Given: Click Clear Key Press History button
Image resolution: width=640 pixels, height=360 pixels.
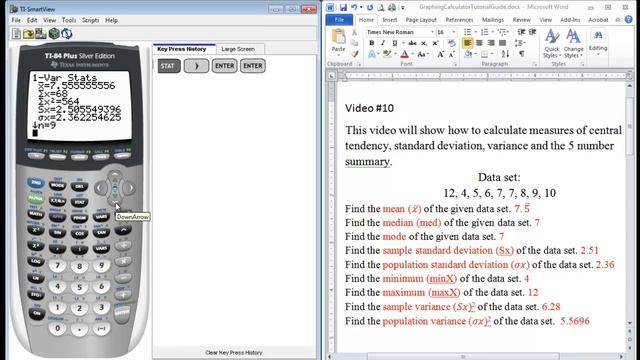Looking at the screenshot, I should click(233, 353).
